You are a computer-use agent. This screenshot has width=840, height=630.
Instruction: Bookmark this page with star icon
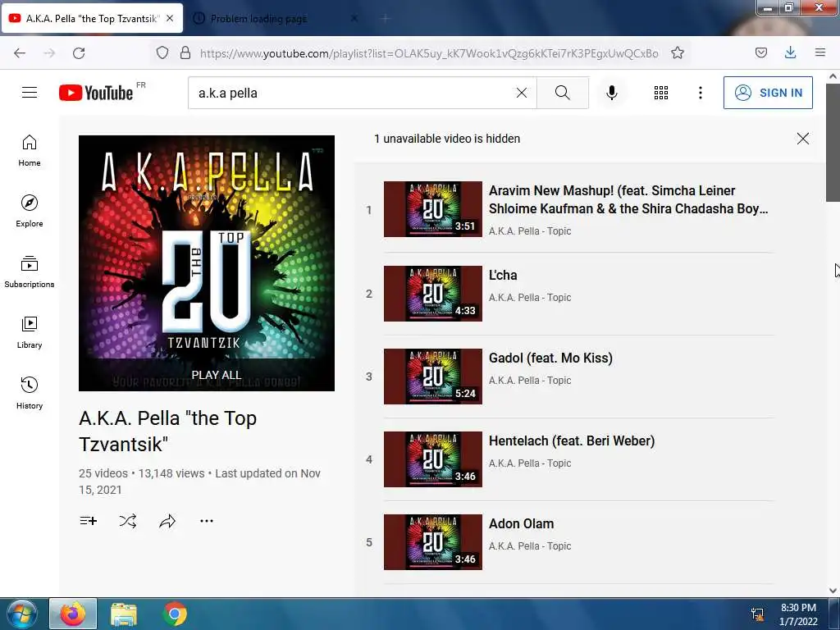(678, 53)
